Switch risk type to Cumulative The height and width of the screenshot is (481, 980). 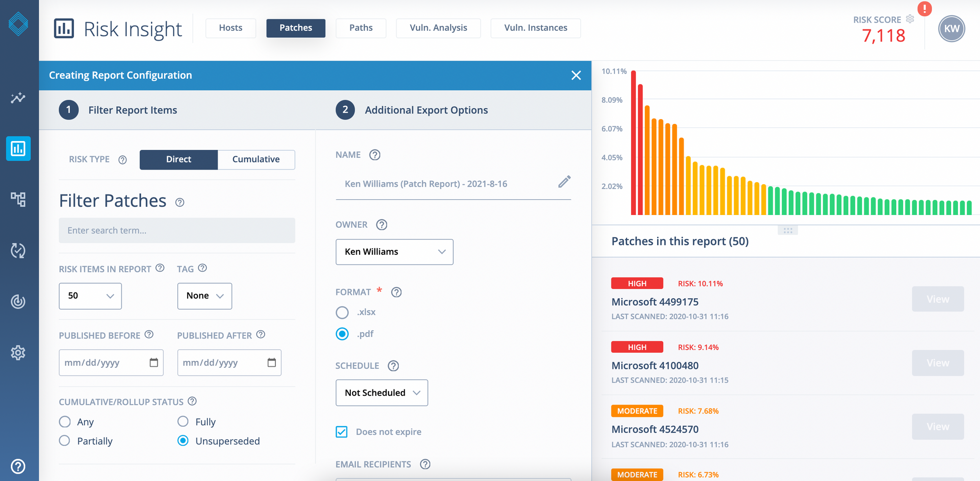tap(256, 160)
